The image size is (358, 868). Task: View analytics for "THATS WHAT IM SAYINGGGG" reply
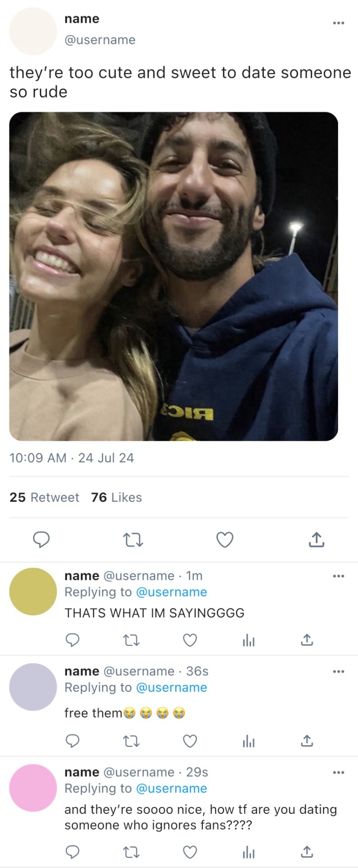[248, 640]
